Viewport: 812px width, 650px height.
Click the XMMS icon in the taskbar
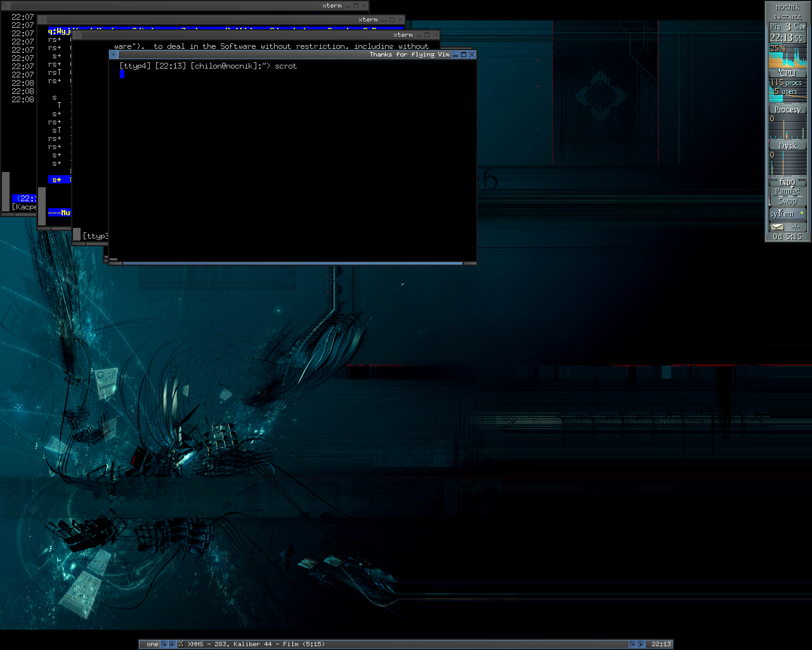pos(181,644)
